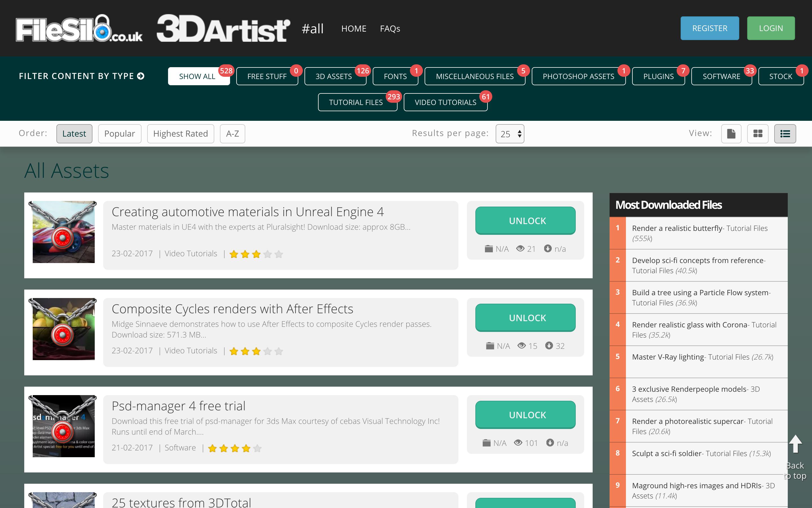The image size is (812, 508).
Task: Click the folder icon in the Unreal Engine 4 row
Action: click(x=489, y=249)
